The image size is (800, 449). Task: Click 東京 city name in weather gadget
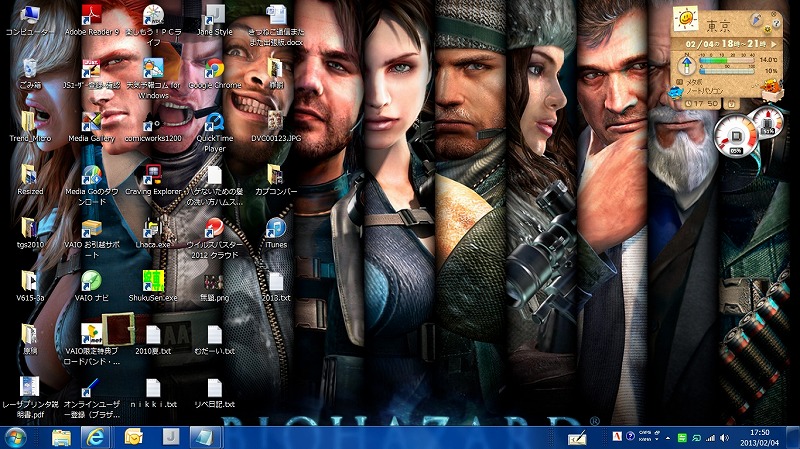(718, 26)
